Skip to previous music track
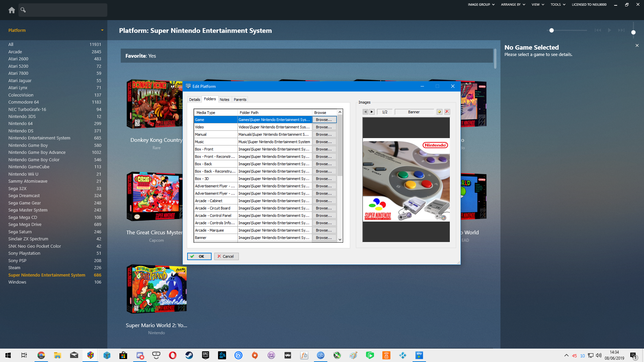Image resolution: width=644 pixels, height=362 pixels. pos(598,30)
